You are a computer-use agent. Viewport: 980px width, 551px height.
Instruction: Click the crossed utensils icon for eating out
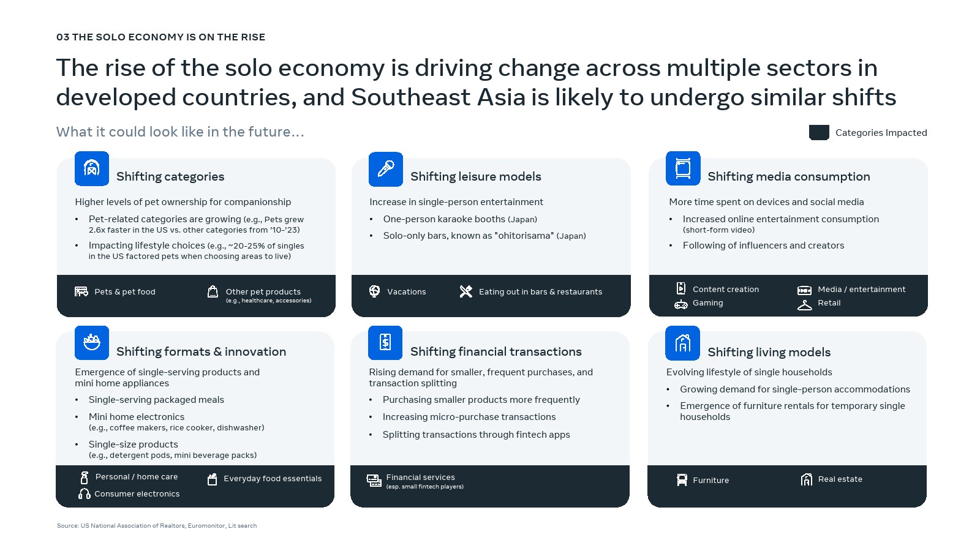pos(466,291)
